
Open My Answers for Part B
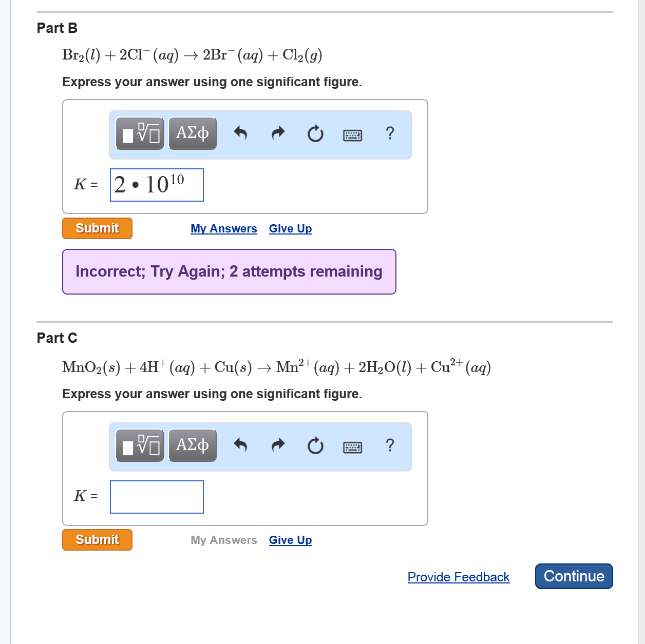(x=223, y=229)
